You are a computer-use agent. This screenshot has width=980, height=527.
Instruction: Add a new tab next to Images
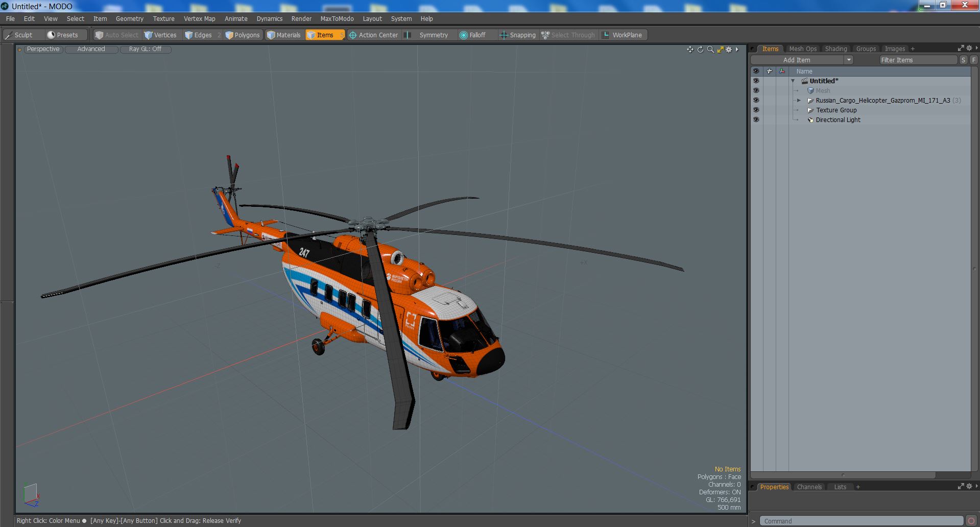(913, 49)
